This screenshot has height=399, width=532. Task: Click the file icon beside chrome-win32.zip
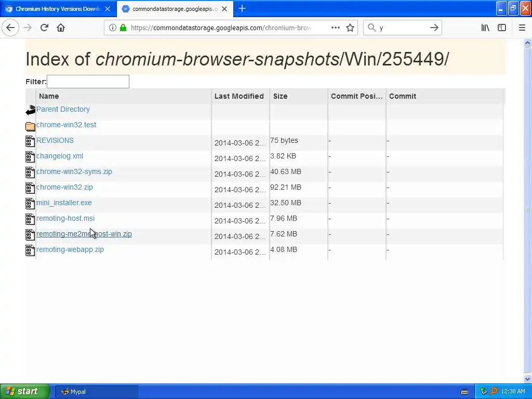pyautogui.click(x=30, y=188)
